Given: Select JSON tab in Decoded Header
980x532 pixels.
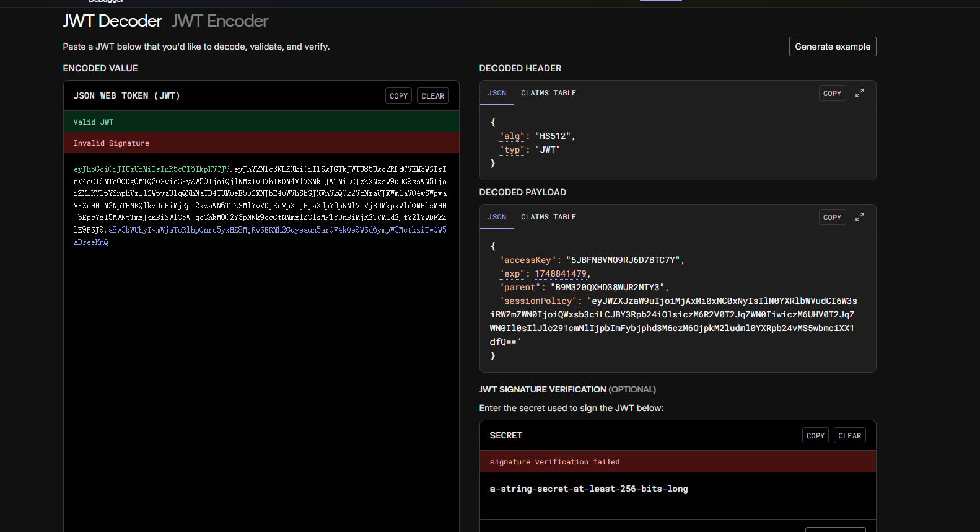Looking at the screenshot, I should [x=496, y=93].
